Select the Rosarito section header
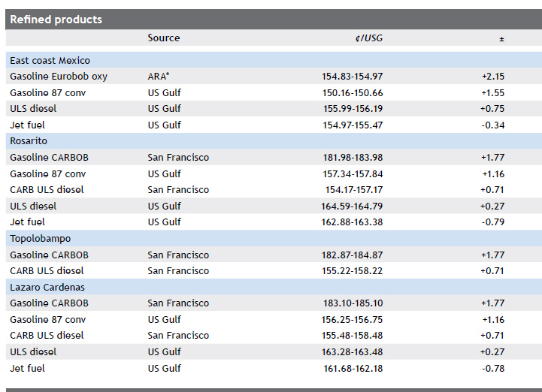This screenshot has height=392, width=542. click(x=29, y=141)
